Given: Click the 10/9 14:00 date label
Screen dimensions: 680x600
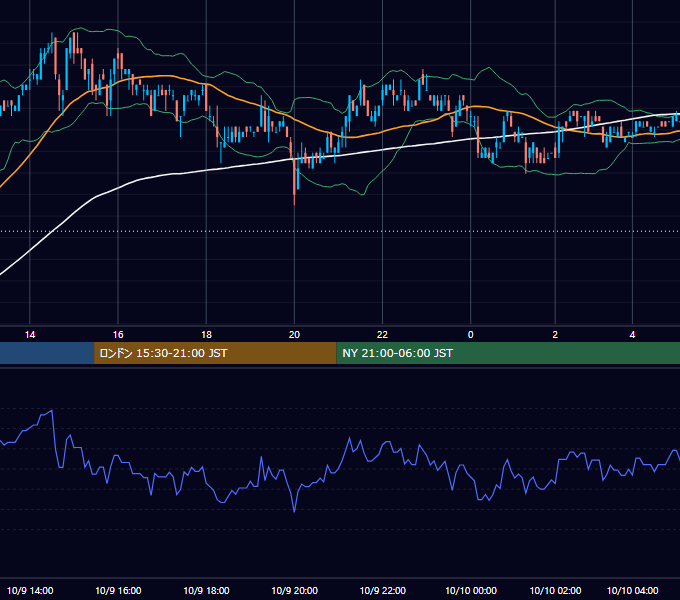Looking at the screenshot, I should (x=30, y=590).
